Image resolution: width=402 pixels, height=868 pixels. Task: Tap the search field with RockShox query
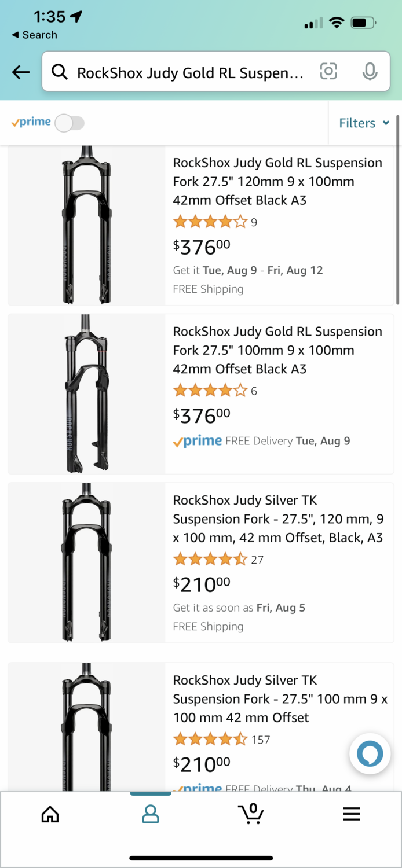pos(191,72)
